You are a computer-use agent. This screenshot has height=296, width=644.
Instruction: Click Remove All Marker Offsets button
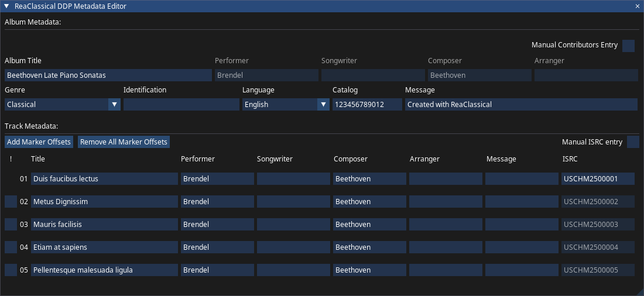(x=124, y=142)
